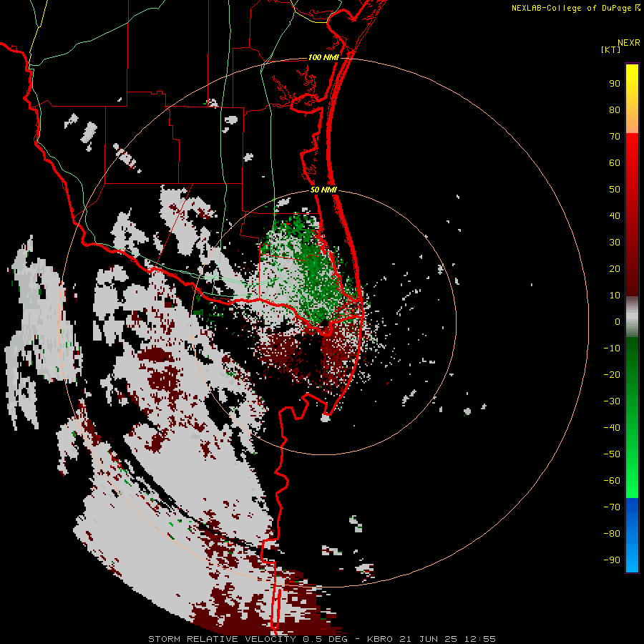The width and height of the screenshot is (644, 644).
Task: Click the NEXR label above the color scale
Action: coord(629,43)
